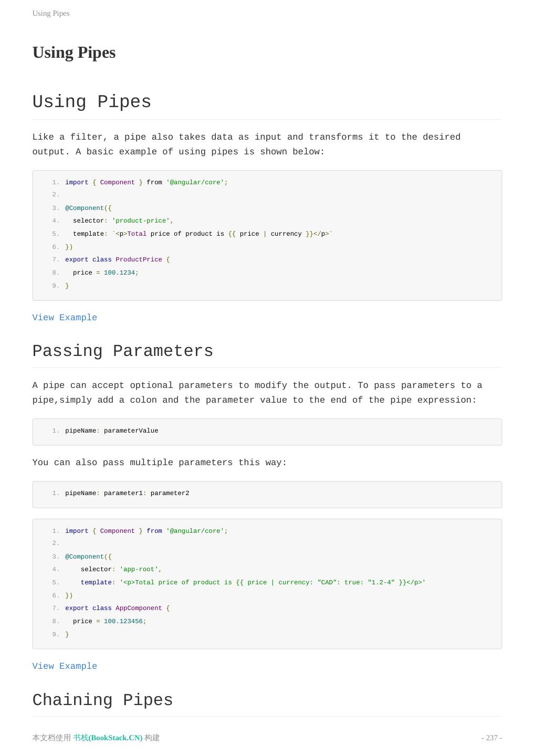Viewport: 535px width, 756px height.
Task: Click the pipeName: parameter1: parameter2 code line
Action: [127, 493]
